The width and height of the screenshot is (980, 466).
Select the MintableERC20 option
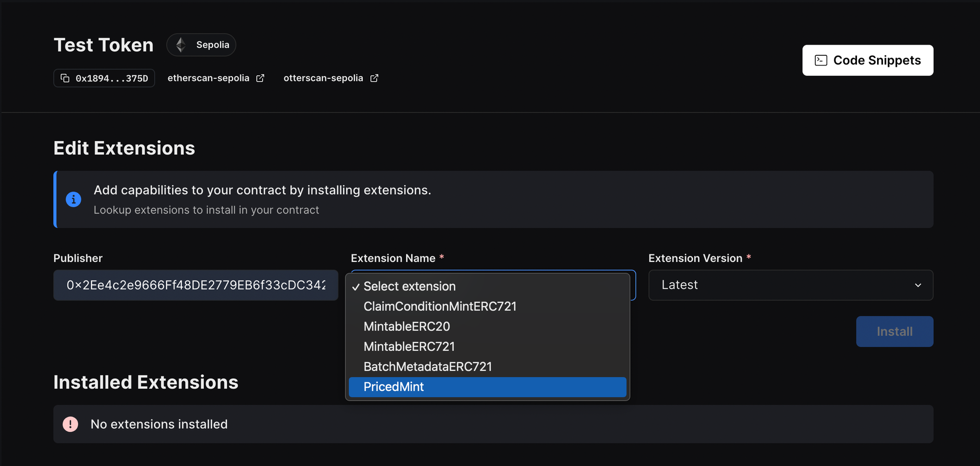pos(407,326)
